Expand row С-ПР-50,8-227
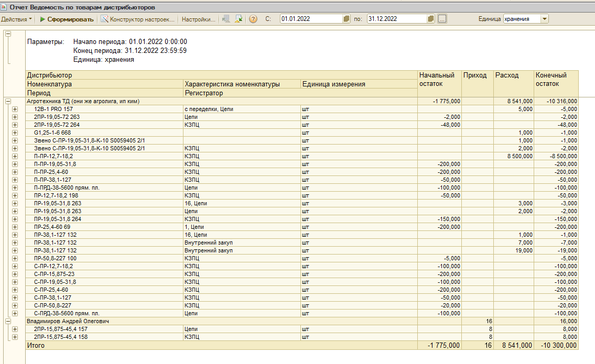 click(x=15, y=306)
